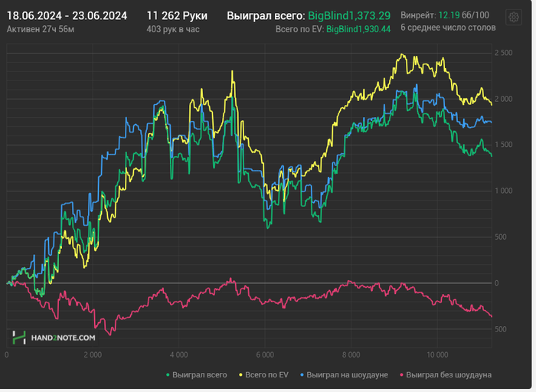Image resolution: width=536 pixels, height=392 pixels.
Task: Click the 'Выиграл всего:' header label
Action: point(266,16)
